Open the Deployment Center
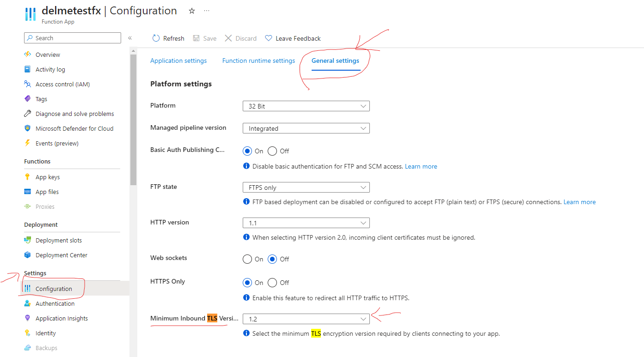This screenshot has height=357, width=644. (x=61, y=254)
